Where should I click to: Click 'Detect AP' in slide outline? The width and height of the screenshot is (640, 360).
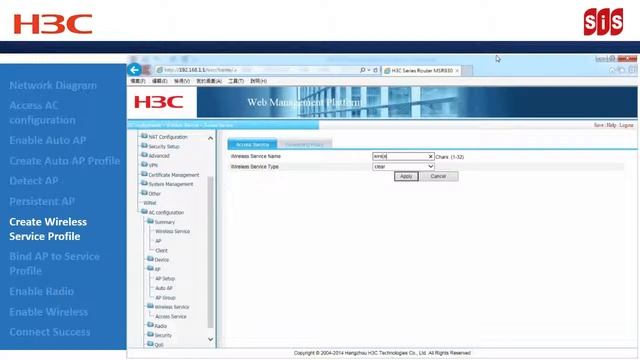pyautogui.click(x=34, y=181)
